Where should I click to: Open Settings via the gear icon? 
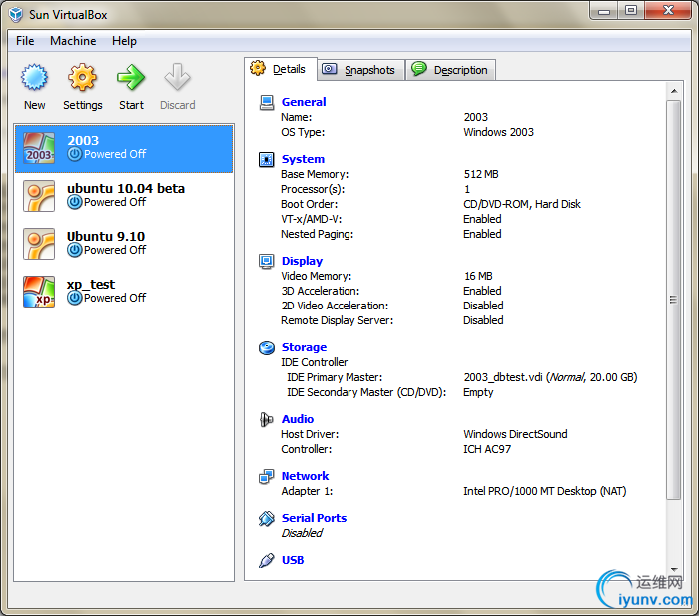point(83,77)
